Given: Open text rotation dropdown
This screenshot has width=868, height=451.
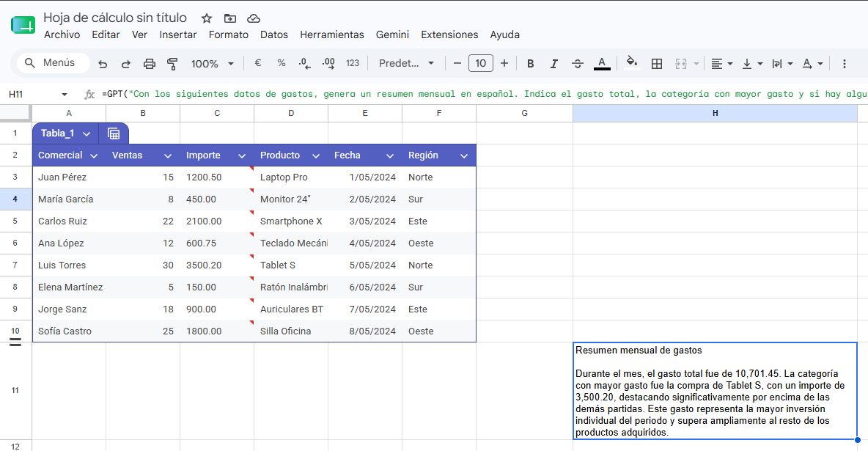Looking at the screenshot, I should (x=812, y=64).
